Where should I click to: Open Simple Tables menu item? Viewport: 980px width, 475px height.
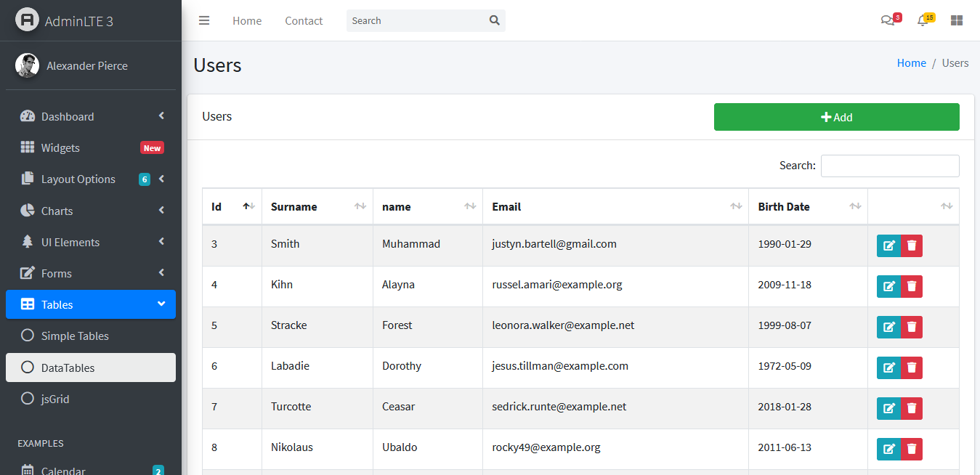[x=75, y=336]
